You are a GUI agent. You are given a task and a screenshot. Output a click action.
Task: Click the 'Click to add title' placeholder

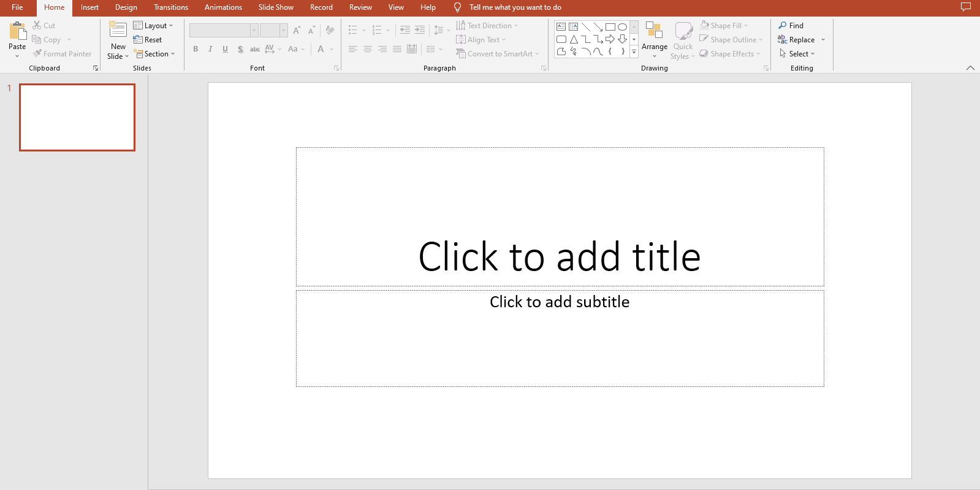click(560, 216)
